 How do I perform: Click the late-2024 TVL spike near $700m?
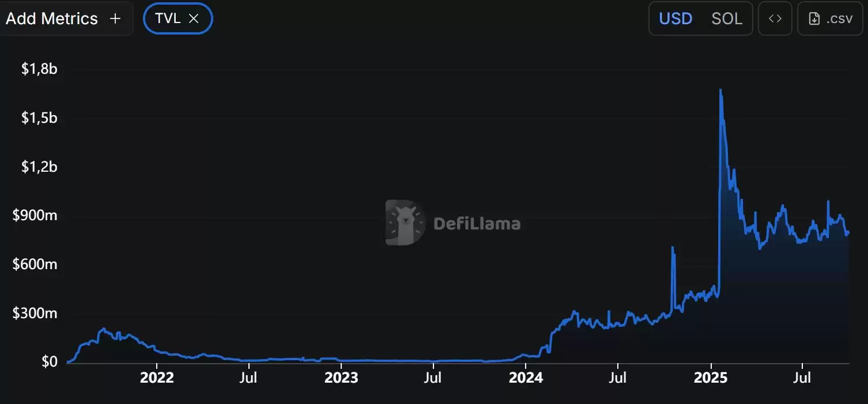pyautogui.click(x=673, y=248)
